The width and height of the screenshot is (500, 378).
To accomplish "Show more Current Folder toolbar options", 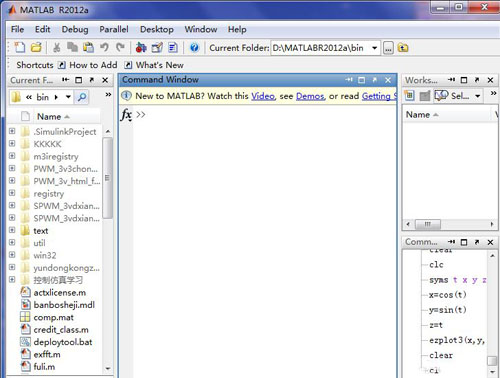I will tap(108, 95).
